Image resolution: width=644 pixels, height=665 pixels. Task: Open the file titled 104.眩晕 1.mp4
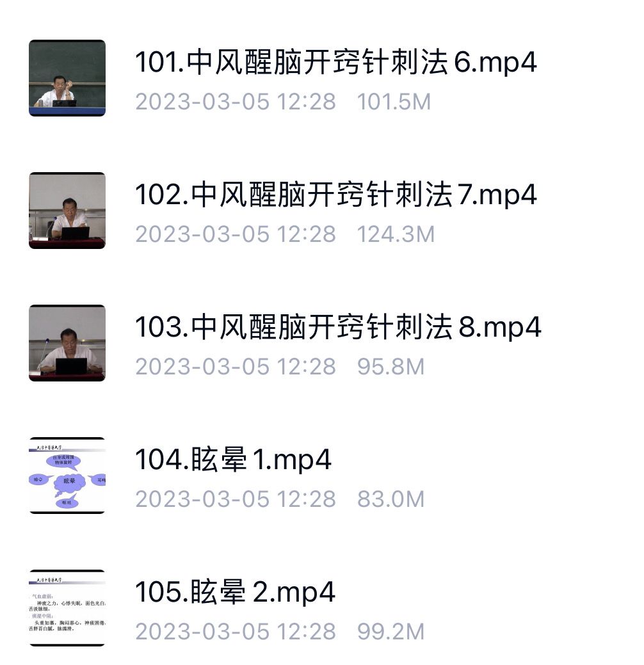[233, 460]
